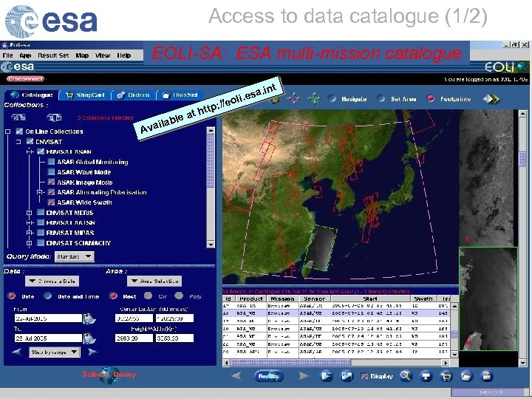Click the download arrow icon in bottom toolbar
Screen dimensions: 532x399
click(x=426, y=376)
